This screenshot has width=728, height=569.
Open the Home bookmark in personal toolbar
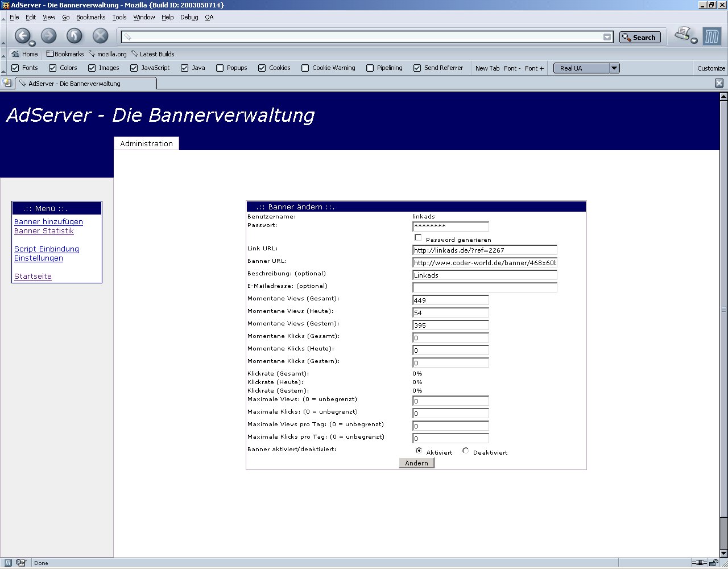[x=24, y=54]
